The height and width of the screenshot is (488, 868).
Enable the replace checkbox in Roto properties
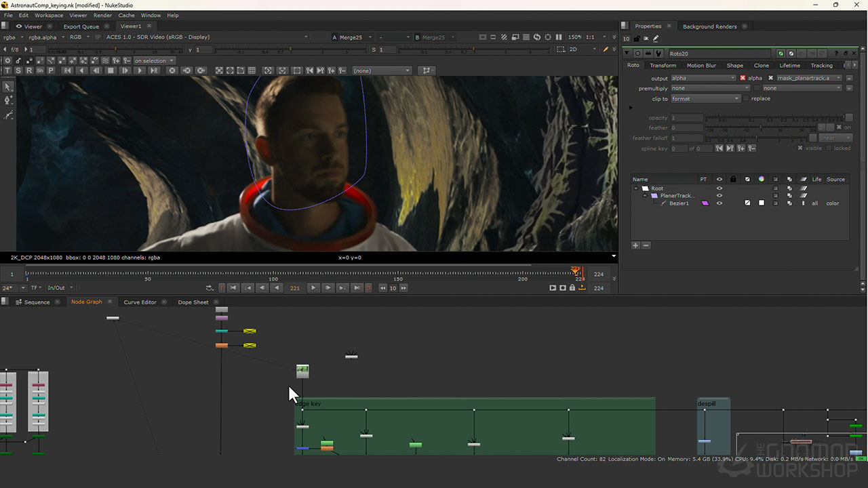tap(746, 98)
